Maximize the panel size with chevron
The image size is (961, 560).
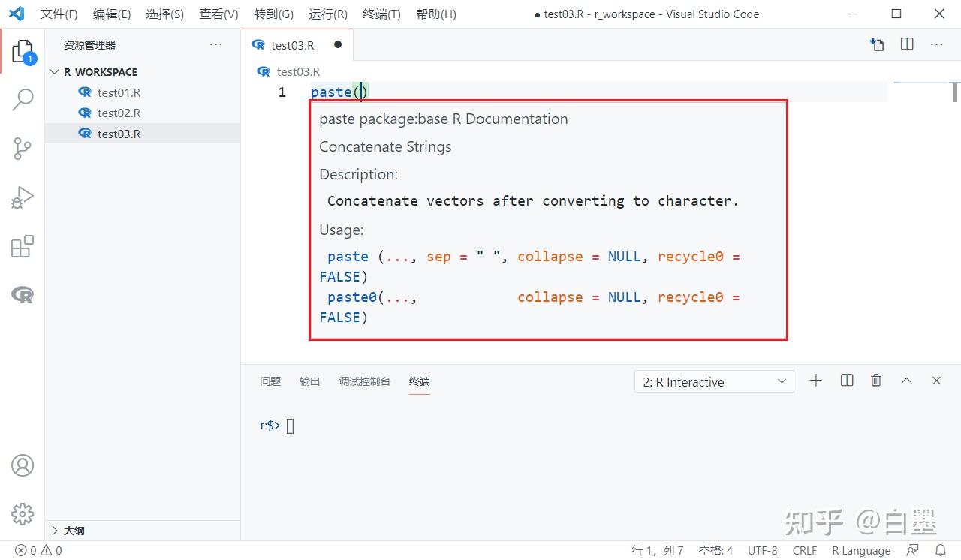pyautogui.click(x=906, y=381)
